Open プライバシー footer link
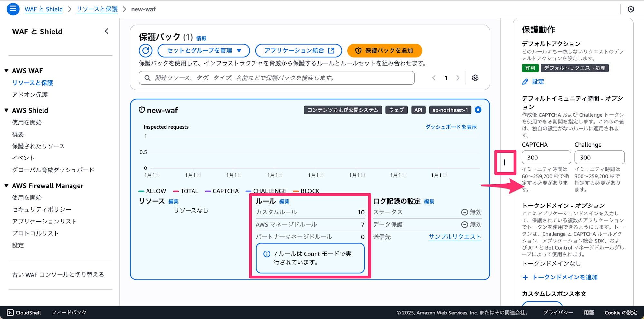This screenshot has width=644, height=319. pos(558,313)
